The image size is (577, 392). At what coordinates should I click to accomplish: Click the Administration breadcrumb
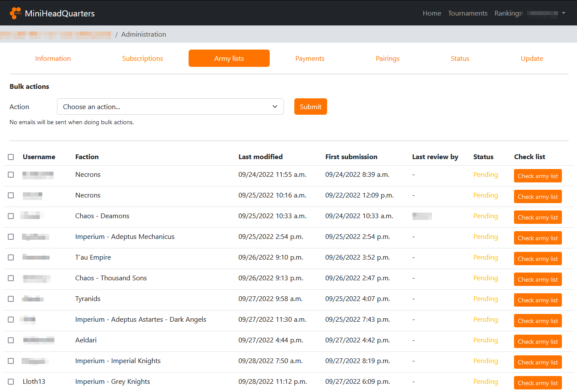pos(143,34)
